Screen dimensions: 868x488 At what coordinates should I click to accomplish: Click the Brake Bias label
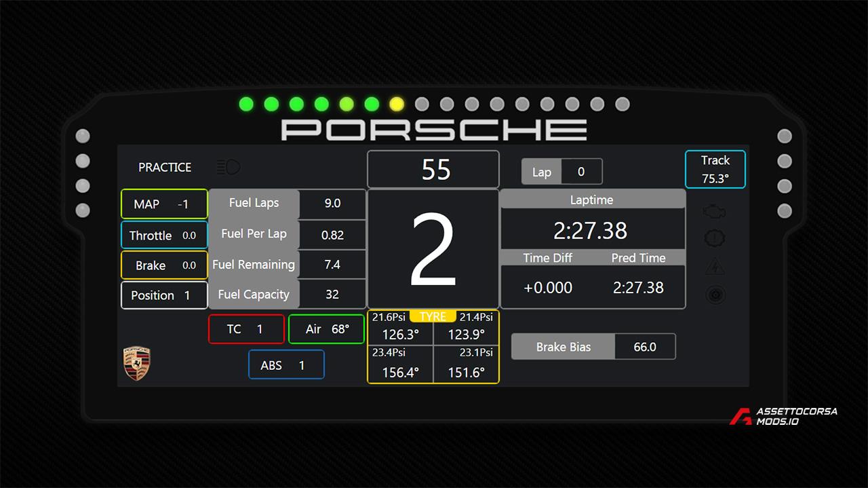(x=564, y=347)
